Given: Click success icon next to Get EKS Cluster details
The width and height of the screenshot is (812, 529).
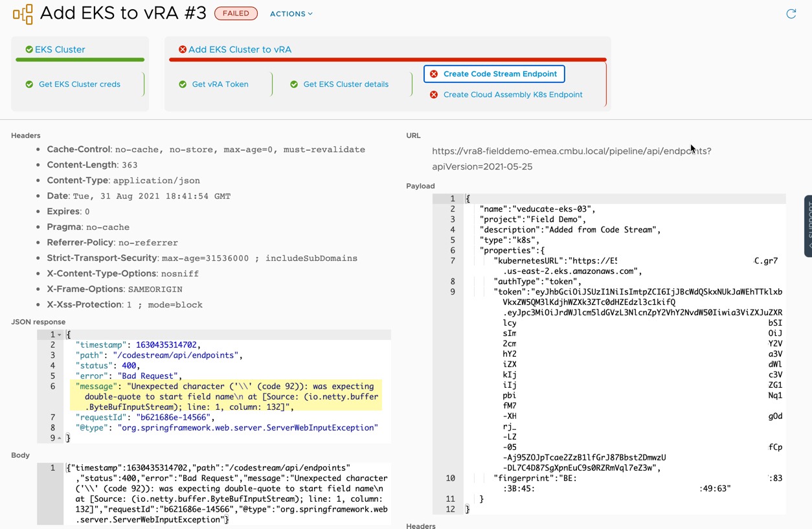Looking at the screenshot, I should [x=294, y=84].
